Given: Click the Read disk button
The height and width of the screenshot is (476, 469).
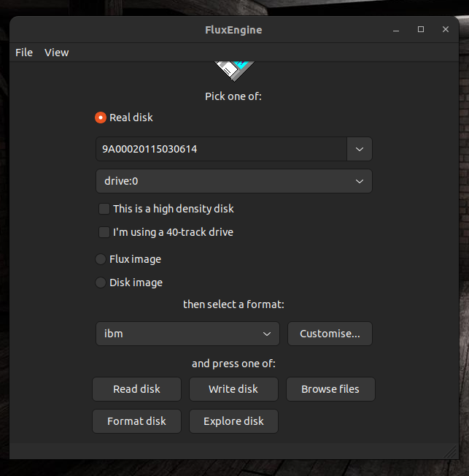Looking at the screenshot, I should [x=136, y=389].
